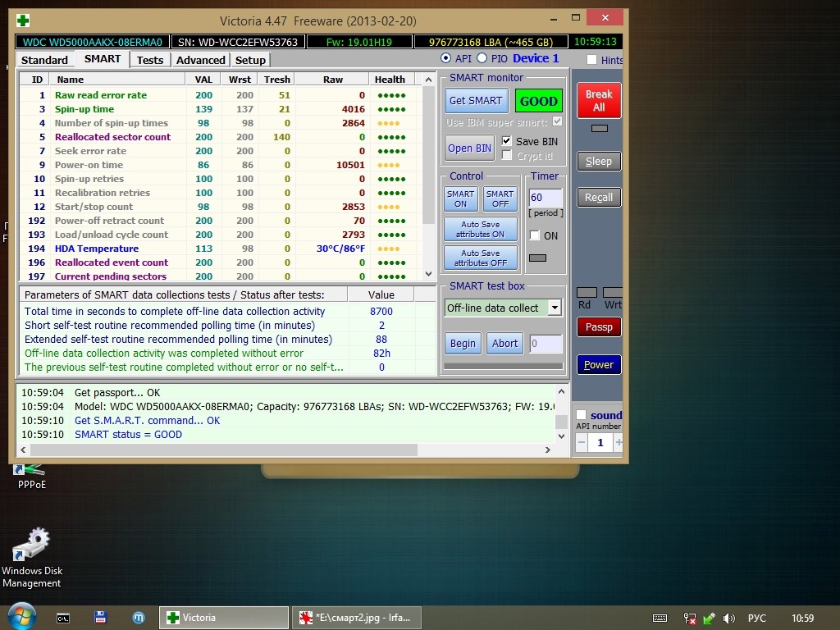Screen dimensions: 840x630
Task: Switch input language via РУС indicator
Action: 756,619
